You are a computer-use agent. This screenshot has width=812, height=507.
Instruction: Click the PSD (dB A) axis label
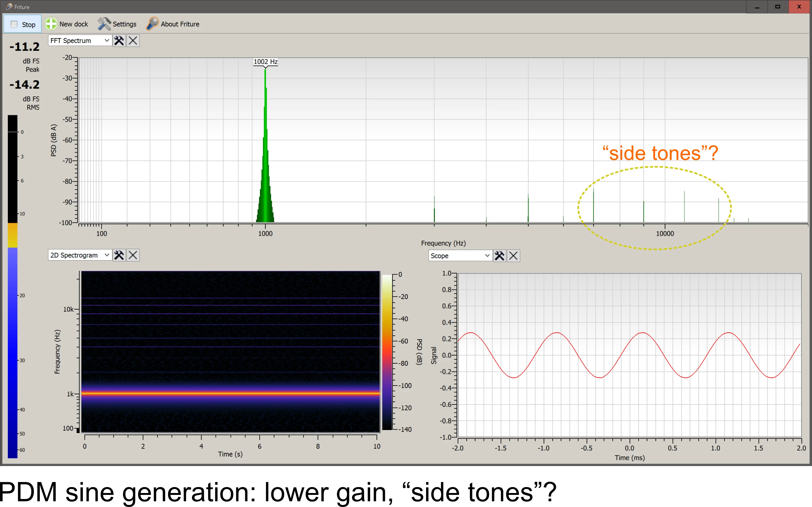click(54, 140)
